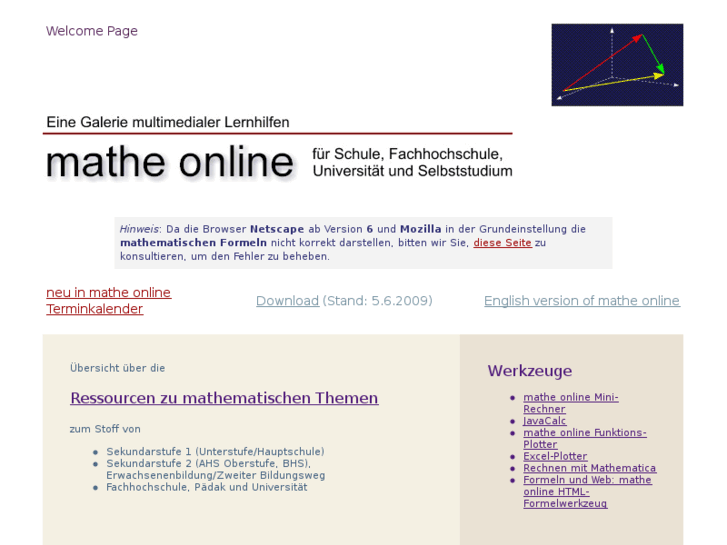Open Ressourcen zu mathematischen Themen
The width and height of the screenshot is (727, 545).
(224, 398)
